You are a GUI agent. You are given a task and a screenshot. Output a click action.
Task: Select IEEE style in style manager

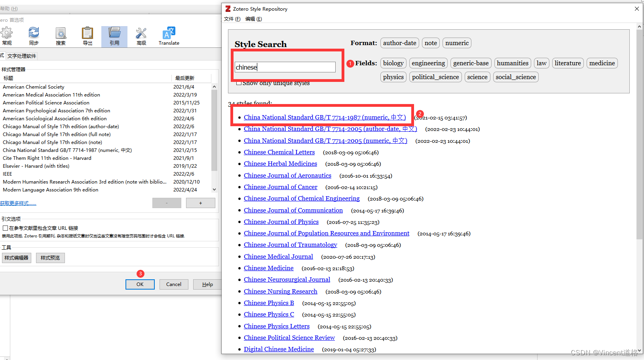click(106, 174)
